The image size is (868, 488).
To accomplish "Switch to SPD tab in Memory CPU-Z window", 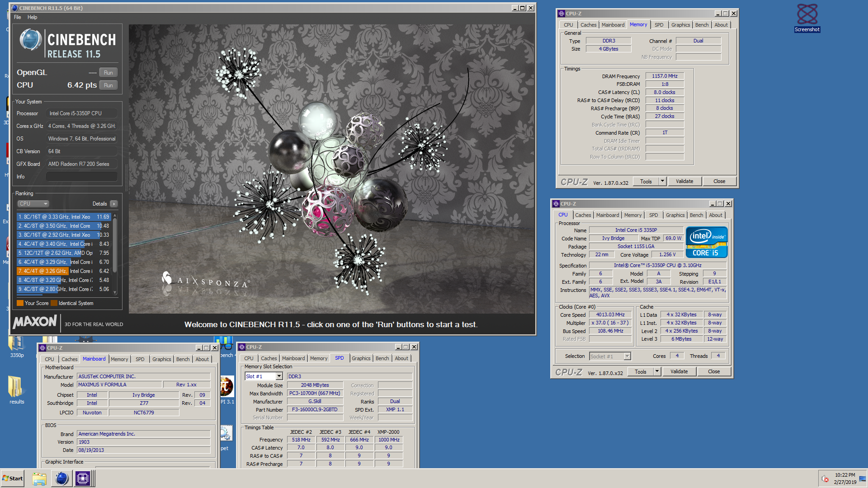I will click(x=659, y=25).
